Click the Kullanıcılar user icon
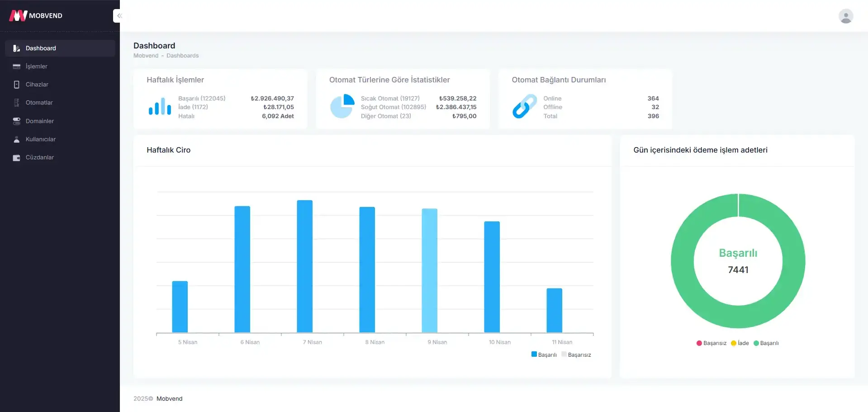This screenshot has height=412, width=868. (x=17, y=139)
